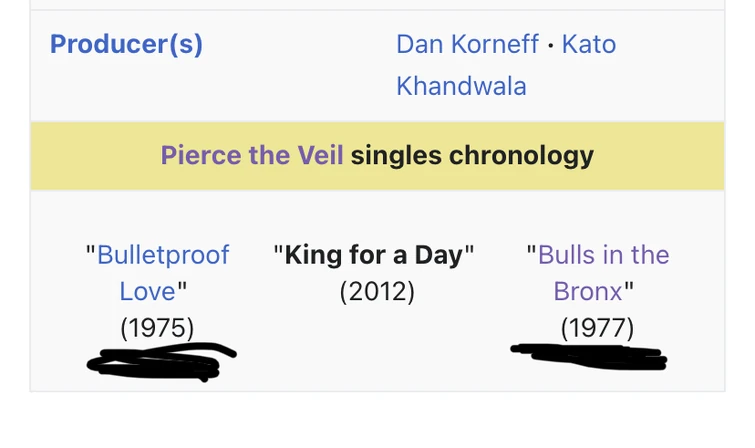This screenshot has width=755, height=448.
Task: Click the black scribble under (1977)
Action: tap(590, 355)
